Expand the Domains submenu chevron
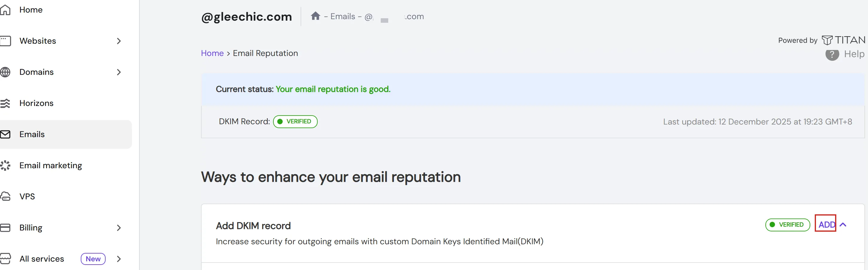 click(x=119, y=72)
